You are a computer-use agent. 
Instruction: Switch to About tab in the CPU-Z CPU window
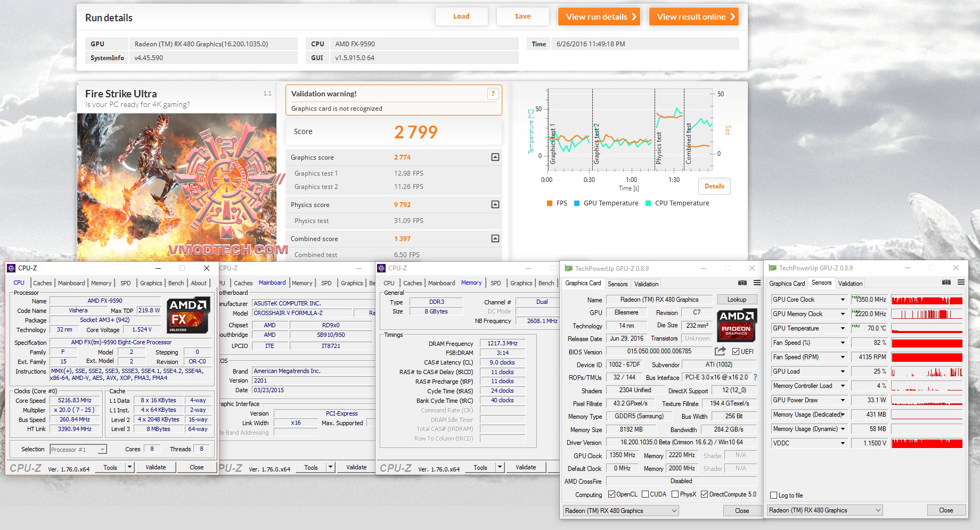pos(199,283)
